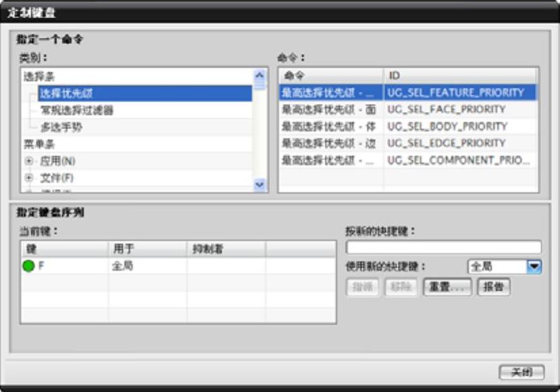Click the 报告 button

[494, 287]
